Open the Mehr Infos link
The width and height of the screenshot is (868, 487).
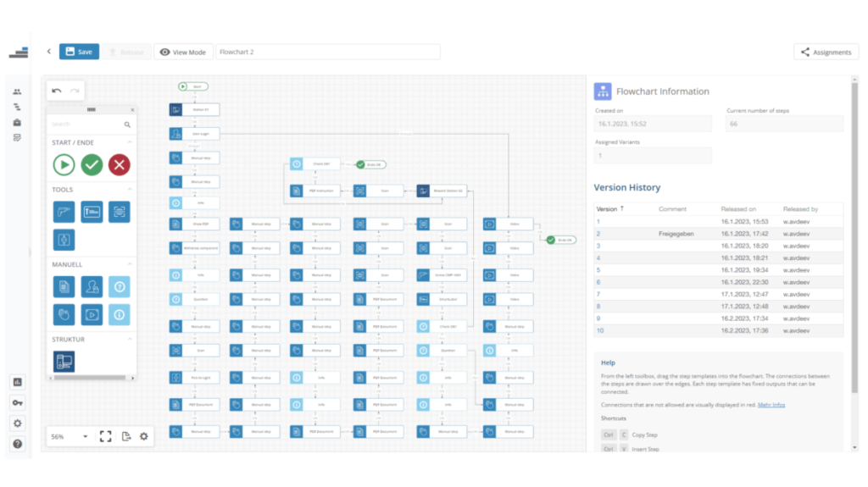tap(771, 405)
